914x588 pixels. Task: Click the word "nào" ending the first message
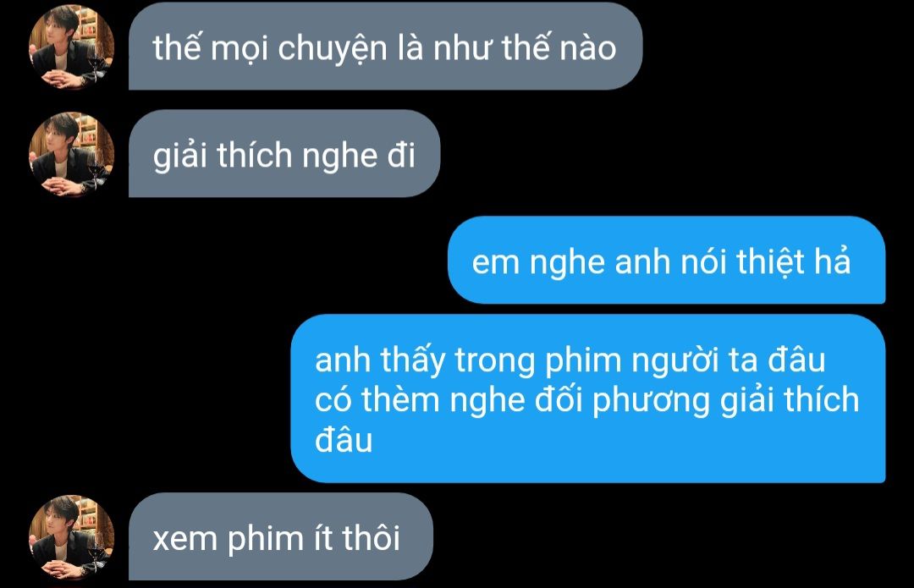pyautogui.click(x=587, y=47)
